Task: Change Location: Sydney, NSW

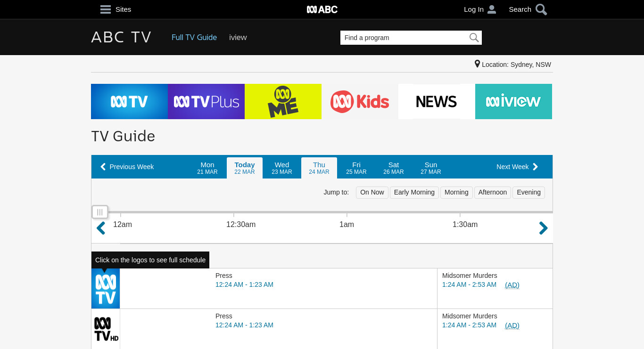Action: point(513,65)
